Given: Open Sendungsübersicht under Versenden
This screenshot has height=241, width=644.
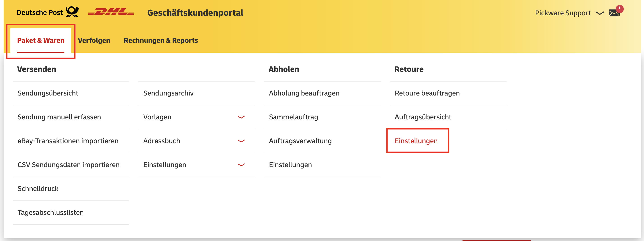Looking at the screenshot, I should [48, 93].
